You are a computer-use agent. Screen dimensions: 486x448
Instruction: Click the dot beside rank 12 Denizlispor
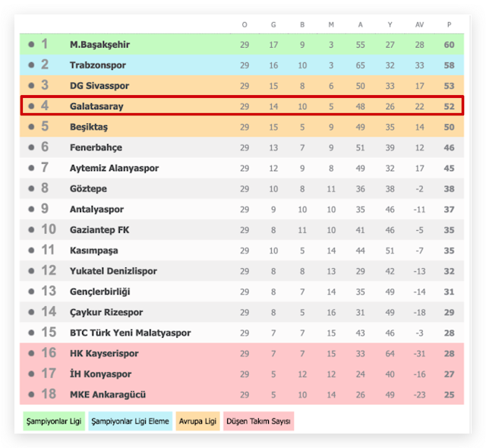[x=31, y=270]
